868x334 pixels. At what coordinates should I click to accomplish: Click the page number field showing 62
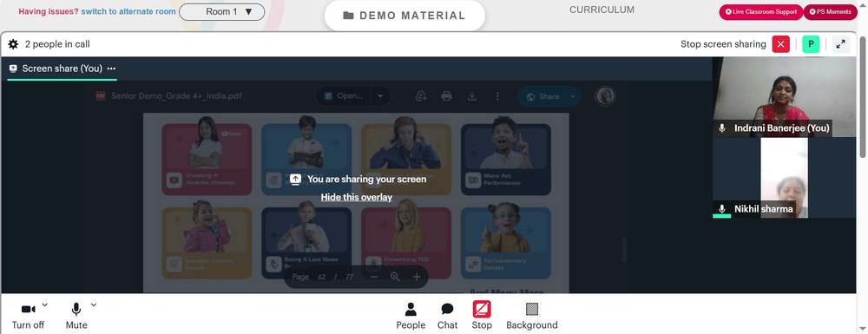click(322, 277)
